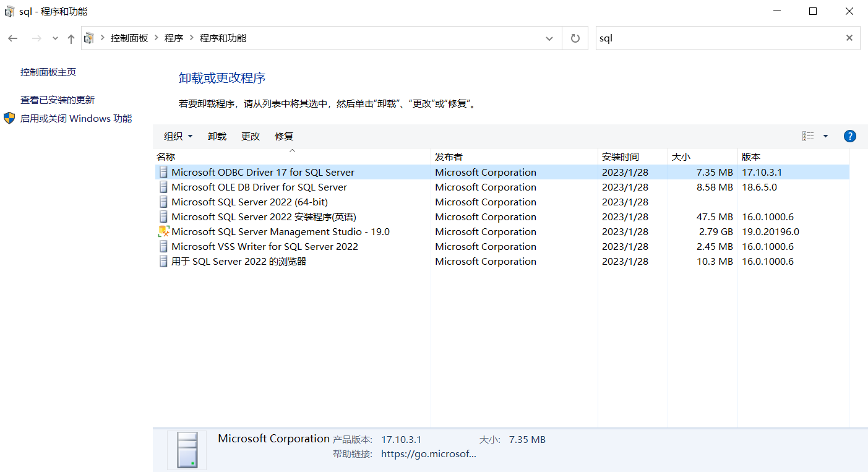Screen dimensions: 868x472
Task: Click the 卸载或更改程序 heading
Action: [x=222, y=78]
